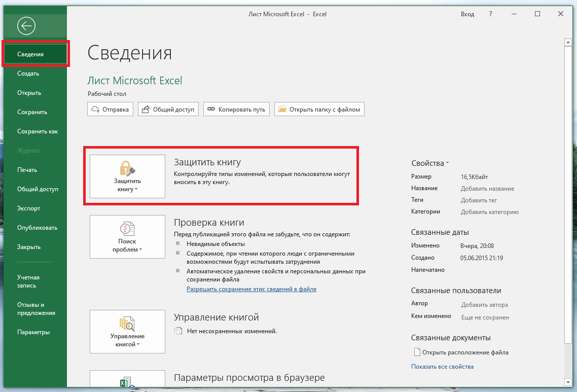Click Показать все свойства link
Image resolution: width=577 pixels, height=392 pixels.
click(x=442, y=367)
